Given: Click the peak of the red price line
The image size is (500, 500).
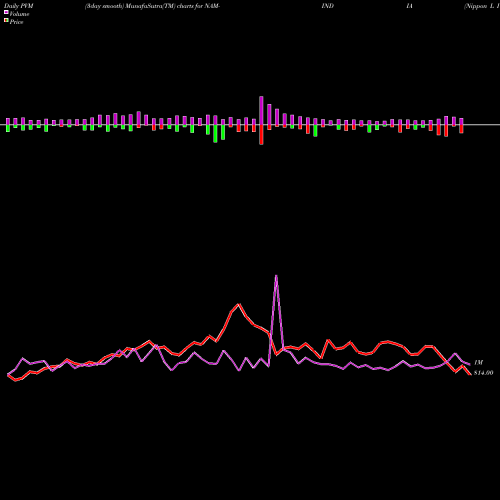Looking at the screenshot, I should (x=239, y=304).
